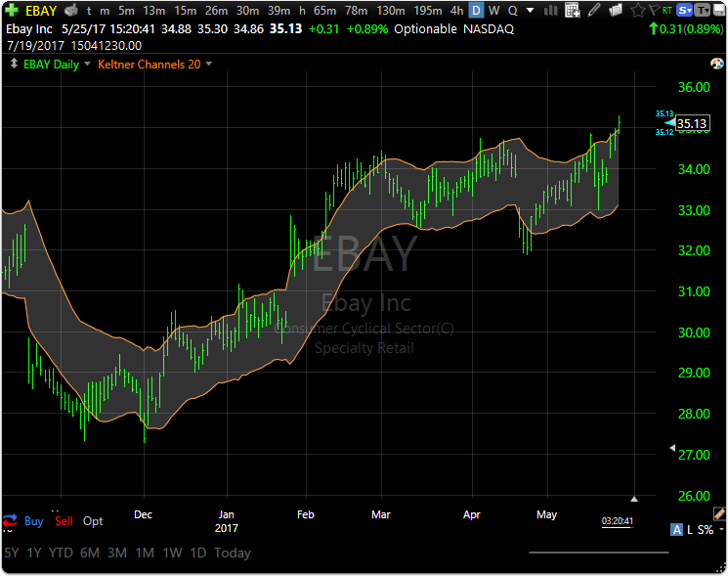This screenshot has height=576, width=728.
Task: Click the EBAY ticker symbol field
Action: point(41,11)
